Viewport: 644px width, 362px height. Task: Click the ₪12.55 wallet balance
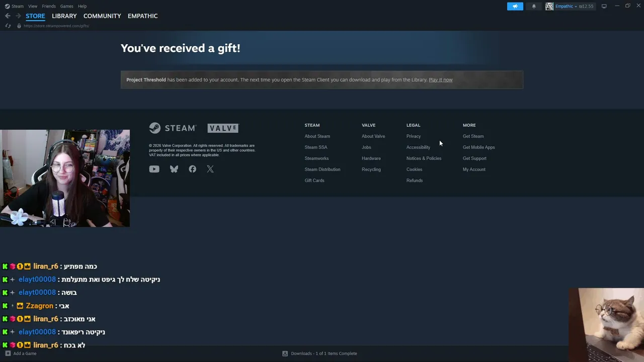pyautogui.click(x=586, y=6)
